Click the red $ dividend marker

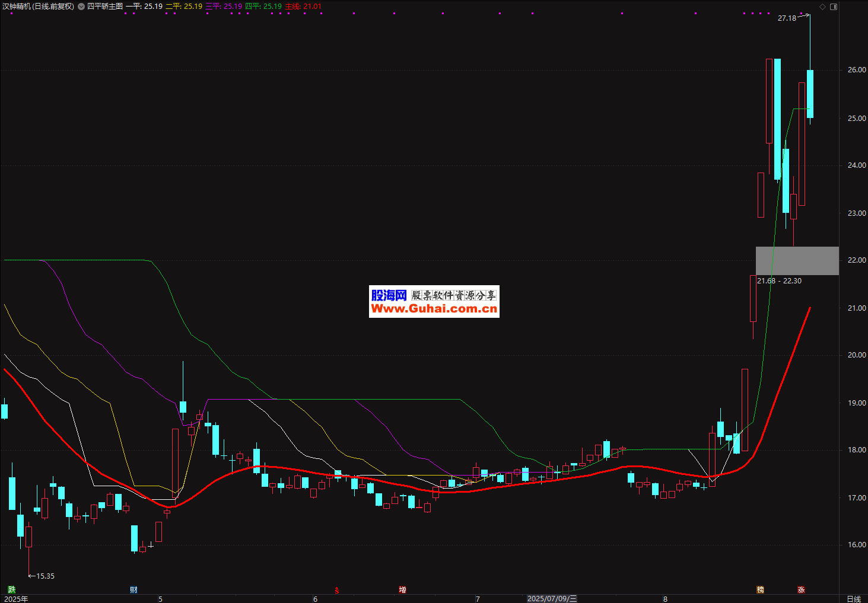point(337,590)
